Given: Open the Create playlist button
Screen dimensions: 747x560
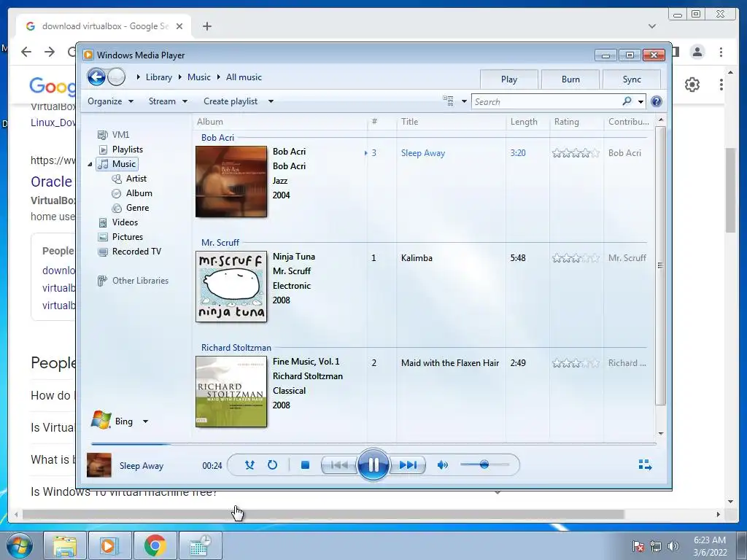Looking at the screenshot, I should (231, 101).
